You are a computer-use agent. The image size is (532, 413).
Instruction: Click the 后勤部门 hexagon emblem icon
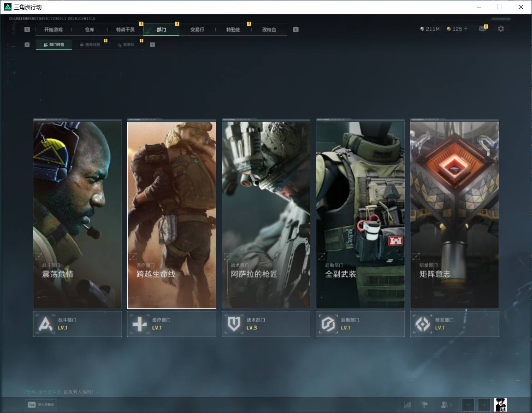tap(328, 324)
